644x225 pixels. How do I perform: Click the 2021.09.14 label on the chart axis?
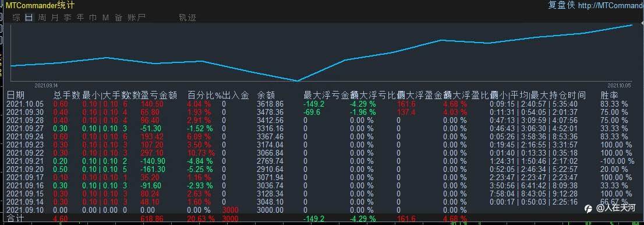tap(46, 85)
